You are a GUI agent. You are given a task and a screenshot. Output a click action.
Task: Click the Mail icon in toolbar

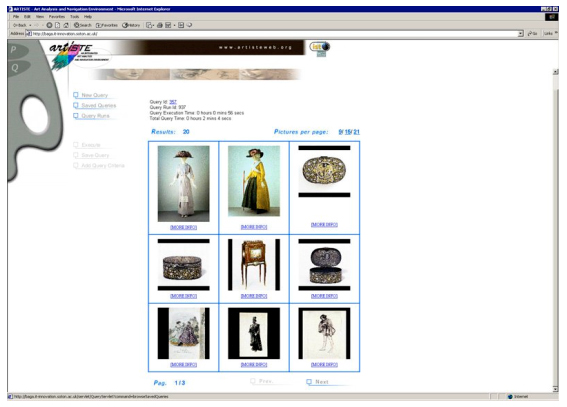coord(150,25)
